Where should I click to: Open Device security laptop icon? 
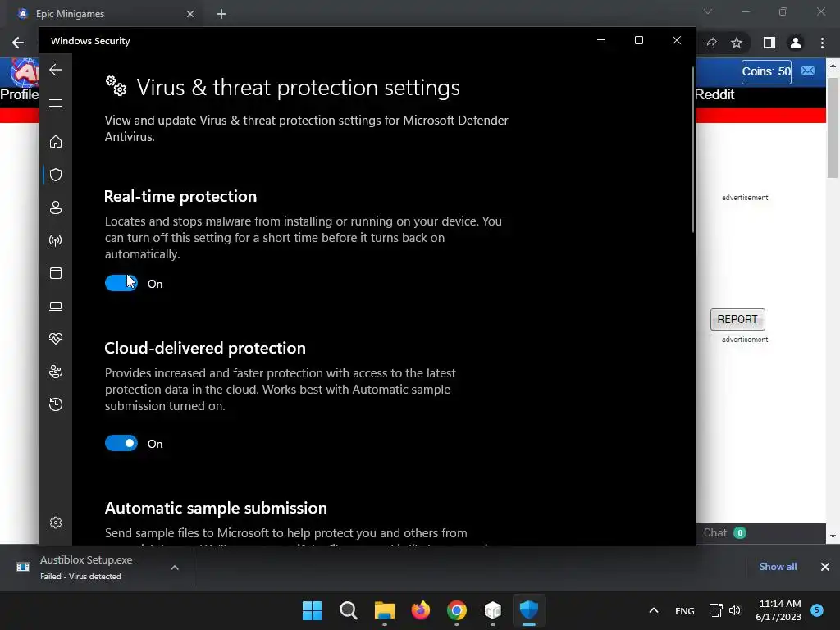tap(56, 306)
